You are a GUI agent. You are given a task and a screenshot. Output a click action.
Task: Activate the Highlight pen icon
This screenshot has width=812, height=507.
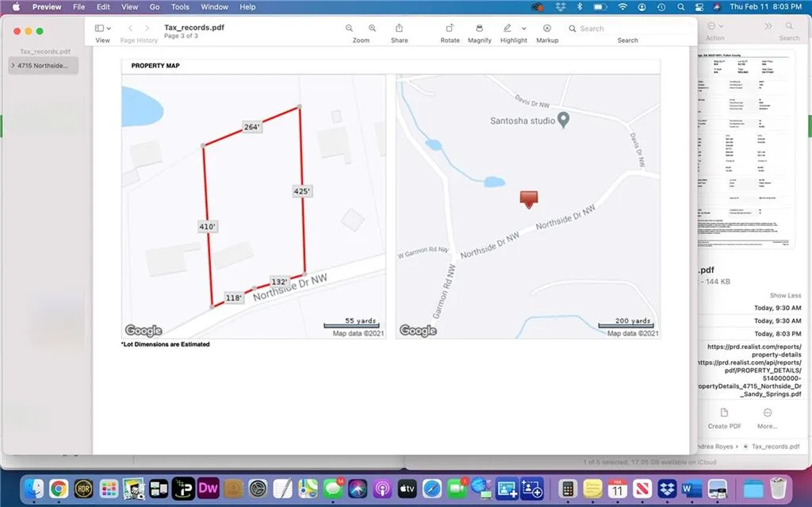(x=507, y=28)
